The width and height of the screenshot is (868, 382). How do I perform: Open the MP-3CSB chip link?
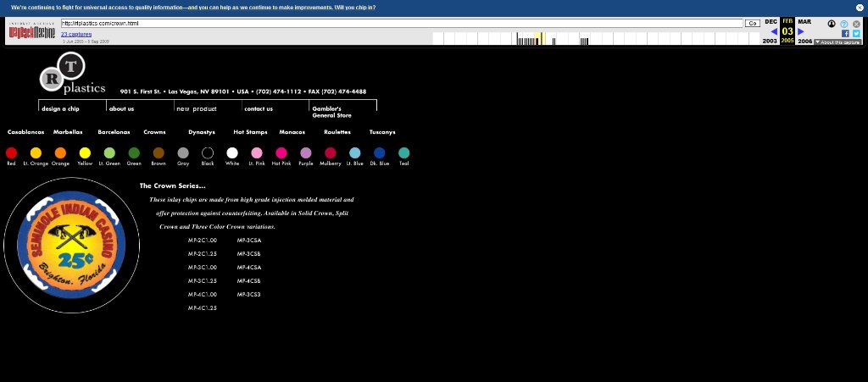[x=248, y=254]
